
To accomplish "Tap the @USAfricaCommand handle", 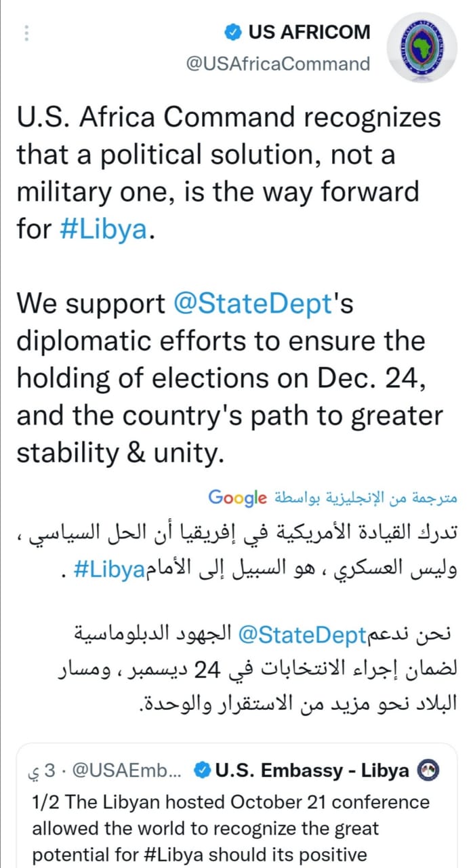I will pyautogui.click(x=278, y=64).
